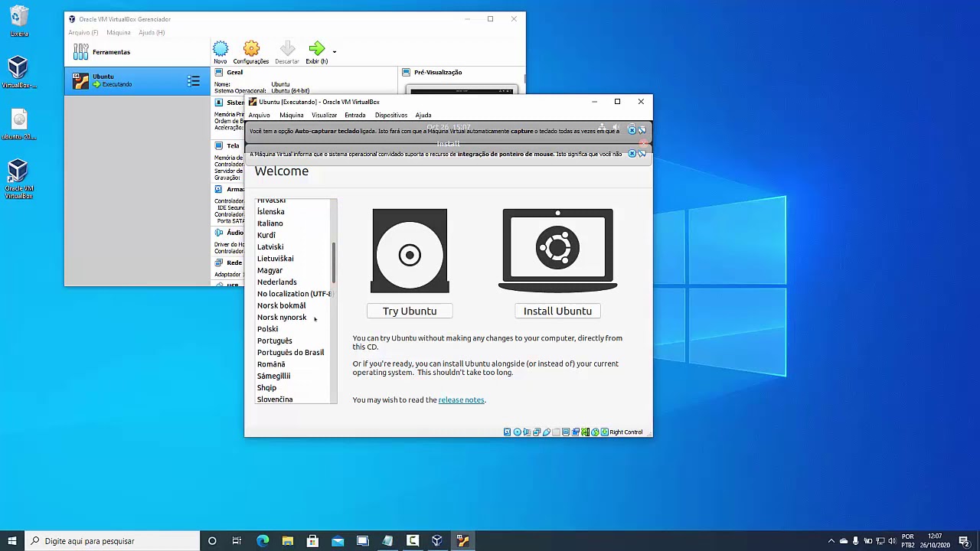Open Ajuda (H) menu in VirtualBox Manager
This screenshot has height=551, width=980.
tap(152, 32)
